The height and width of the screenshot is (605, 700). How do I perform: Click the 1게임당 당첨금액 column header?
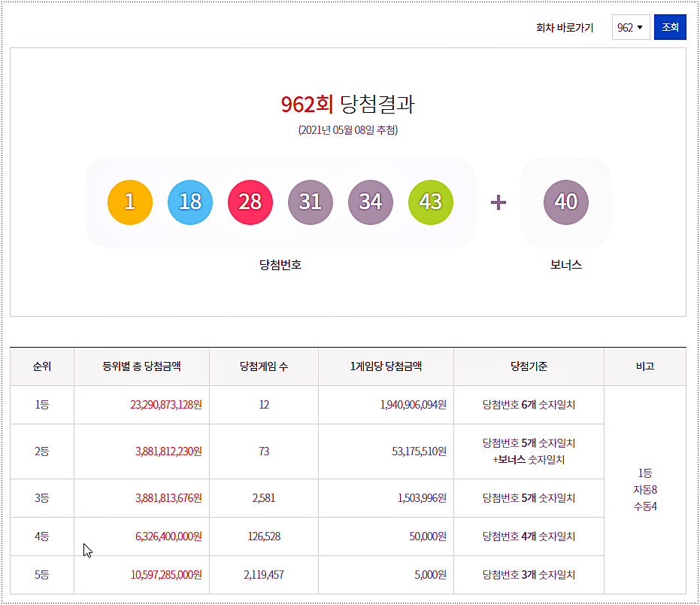pyautogui.click(x=386, y=366)
